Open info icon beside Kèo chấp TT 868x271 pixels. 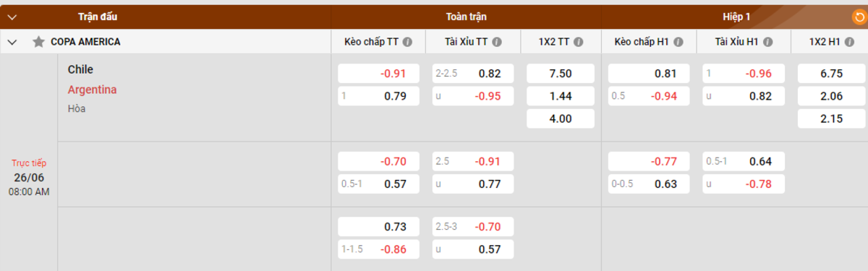tap(407, 42)
